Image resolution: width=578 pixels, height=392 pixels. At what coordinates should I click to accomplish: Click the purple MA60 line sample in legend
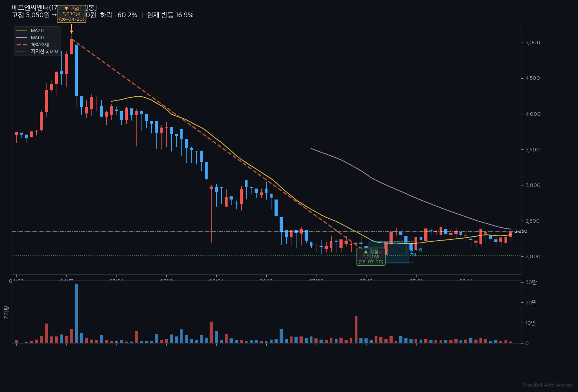click(22, 38)
